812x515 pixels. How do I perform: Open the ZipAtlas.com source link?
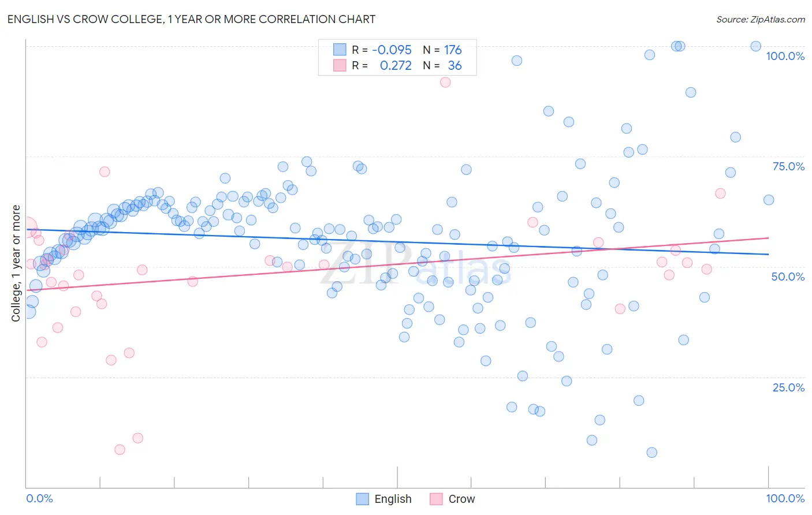[761, 19]
